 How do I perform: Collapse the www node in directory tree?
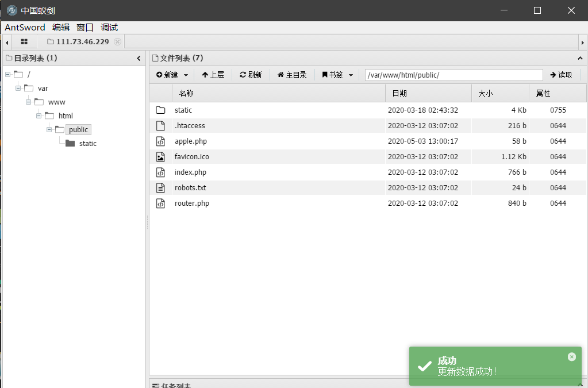(28, 102)
